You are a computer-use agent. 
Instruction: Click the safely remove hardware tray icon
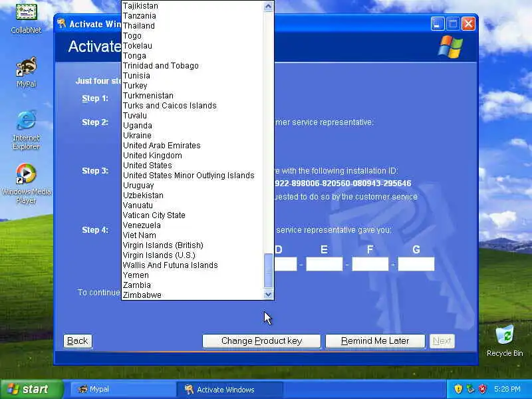pos(470,389)
